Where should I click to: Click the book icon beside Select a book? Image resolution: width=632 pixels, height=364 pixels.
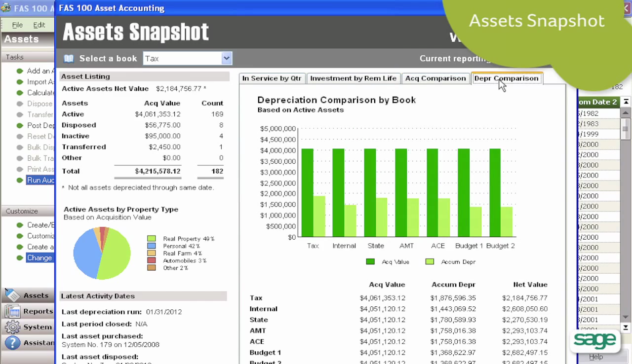[69, 58]
